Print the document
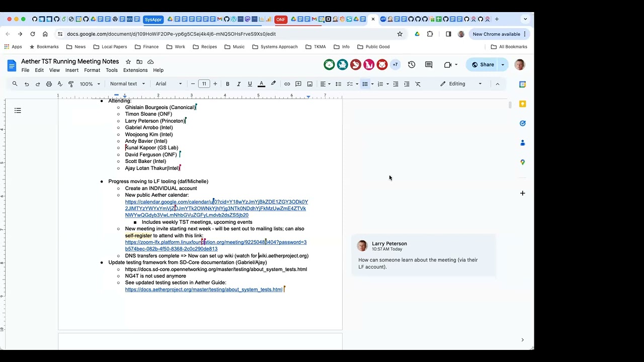 pos(49,84)
